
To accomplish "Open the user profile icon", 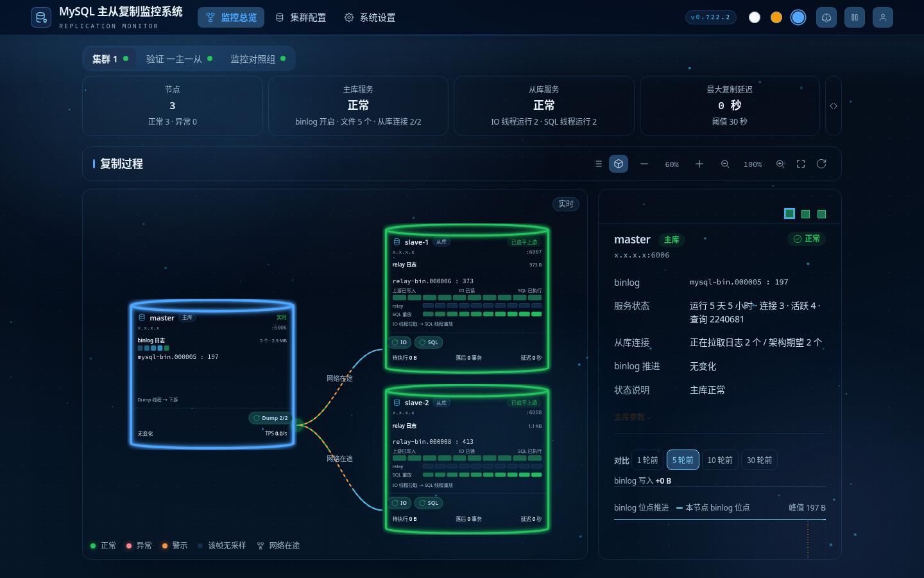I will pyautogui.click(x=883, y=17).
